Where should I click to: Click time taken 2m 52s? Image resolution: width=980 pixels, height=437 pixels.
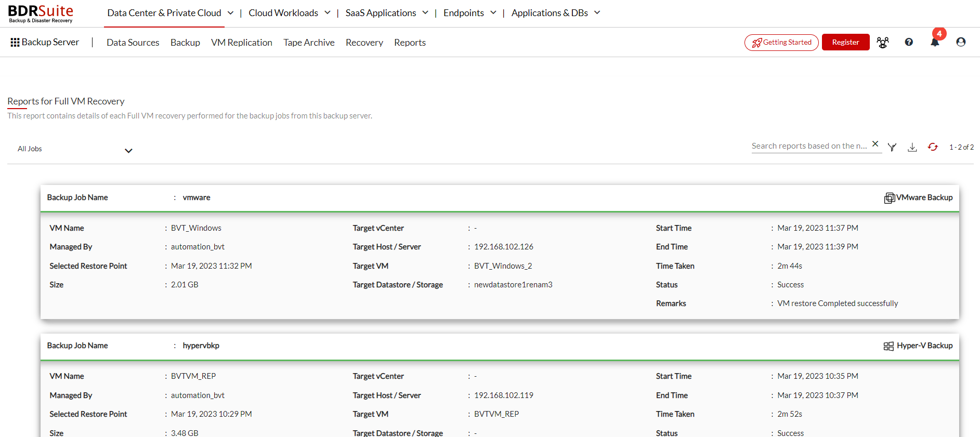790,414
